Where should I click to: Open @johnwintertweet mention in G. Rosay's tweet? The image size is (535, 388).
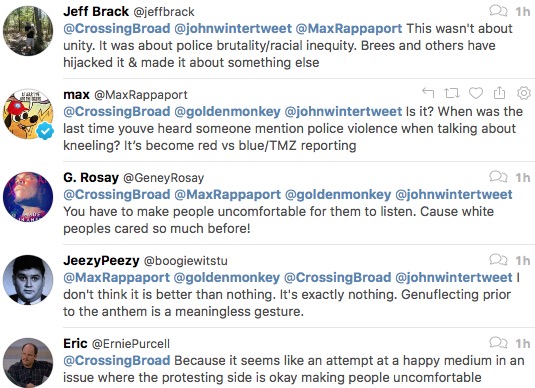click(x=454, y=195)
